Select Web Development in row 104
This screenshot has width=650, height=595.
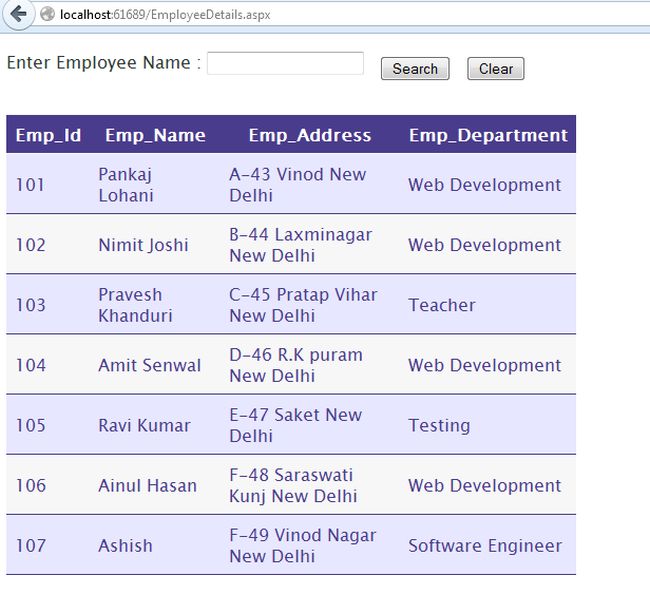[x=485, y=365]
